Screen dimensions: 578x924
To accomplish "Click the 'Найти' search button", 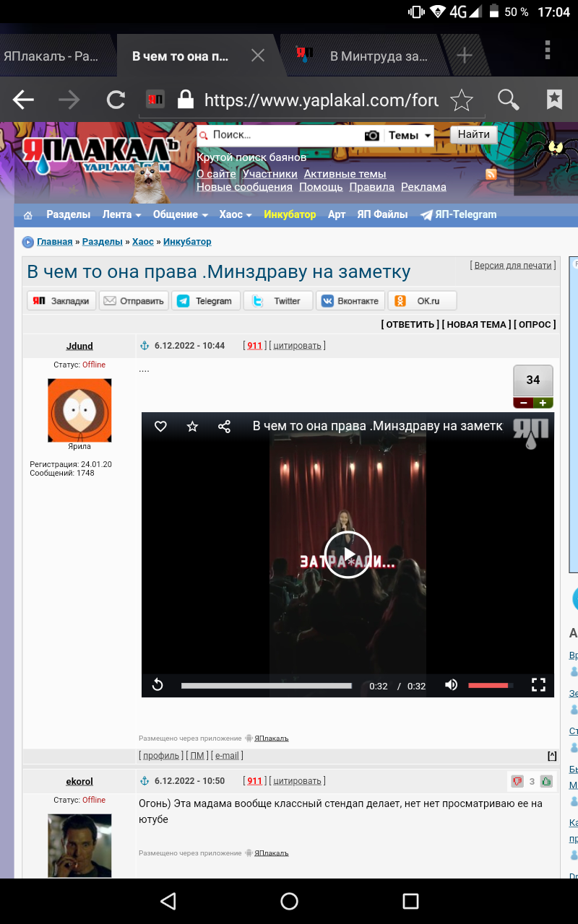I will (473, 134).
